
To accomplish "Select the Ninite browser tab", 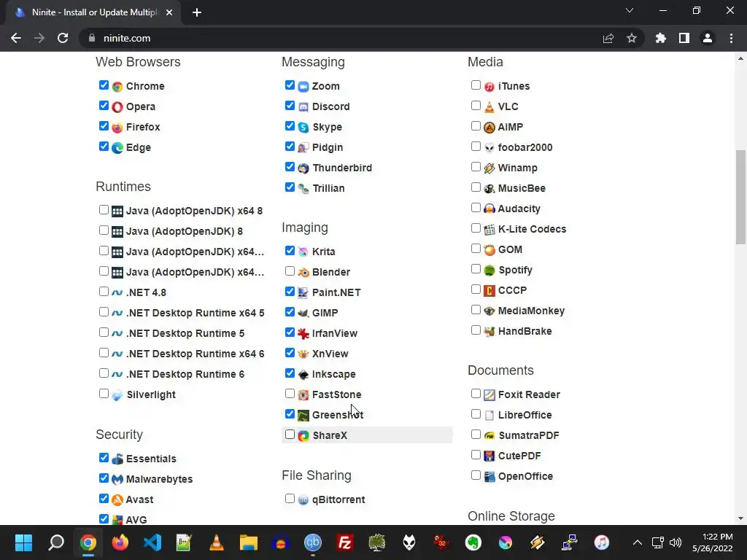I will pos(94,12).
